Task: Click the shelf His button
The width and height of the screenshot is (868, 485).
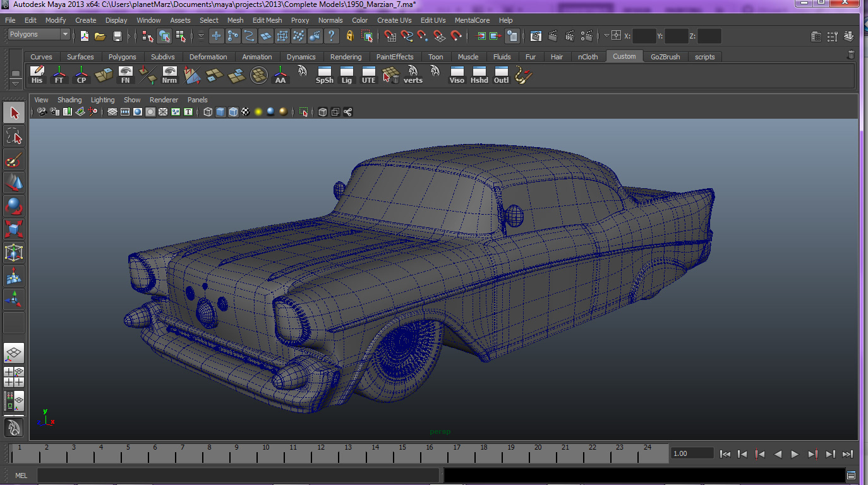Action: [x=37, y=75]
